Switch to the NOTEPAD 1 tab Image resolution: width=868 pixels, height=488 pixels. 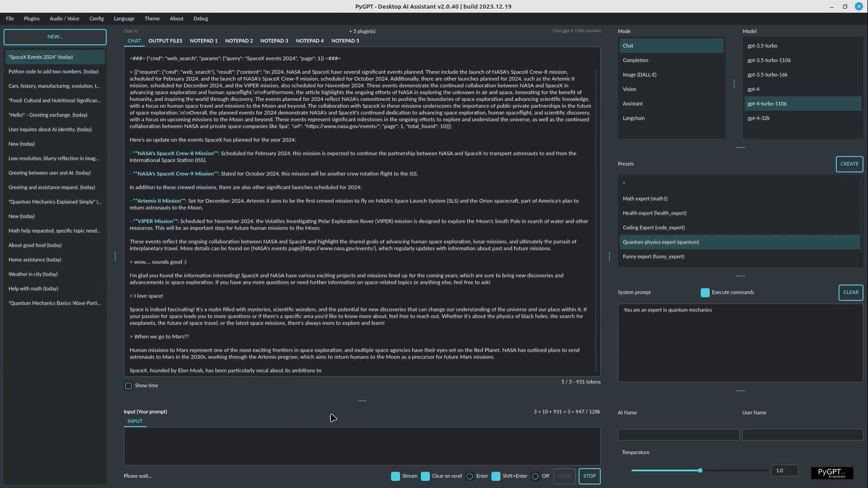point(204,41)
